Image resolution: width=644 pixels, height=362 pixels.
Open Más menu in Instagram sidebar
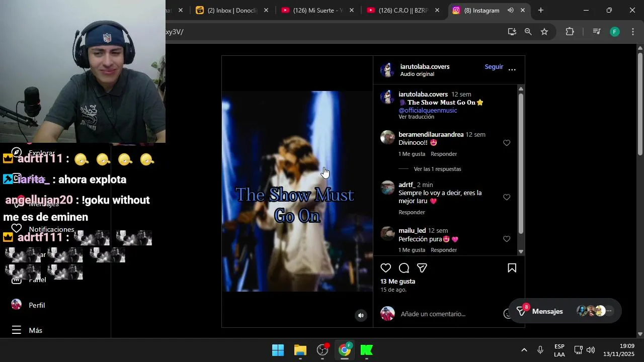point(28,330)
